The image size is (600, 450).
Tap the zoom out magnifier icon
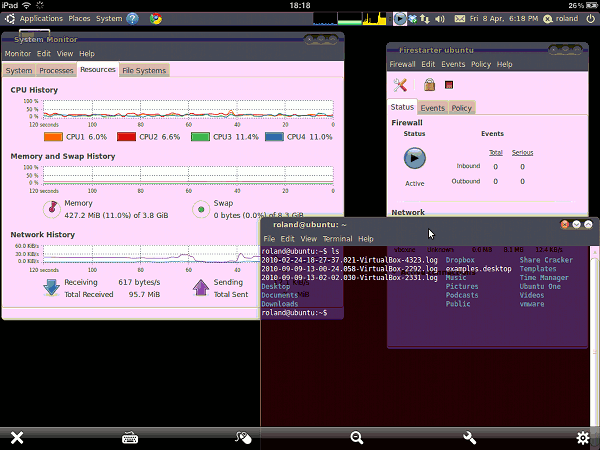pyautogui.click(x=357, y=437)
